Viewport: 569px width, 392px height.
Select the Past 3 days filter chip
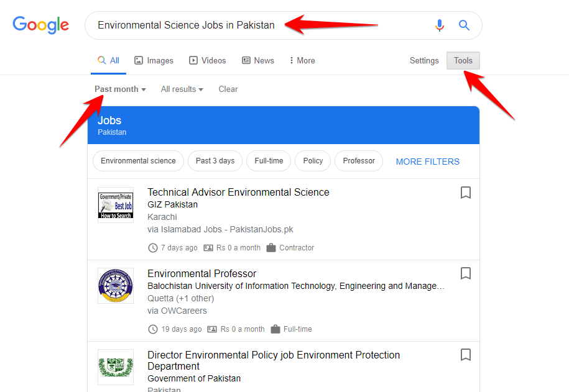click(215, 161)
